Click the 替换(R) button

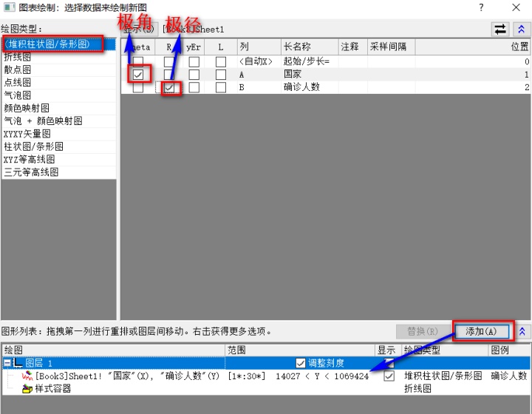click(x=423, y=331)
